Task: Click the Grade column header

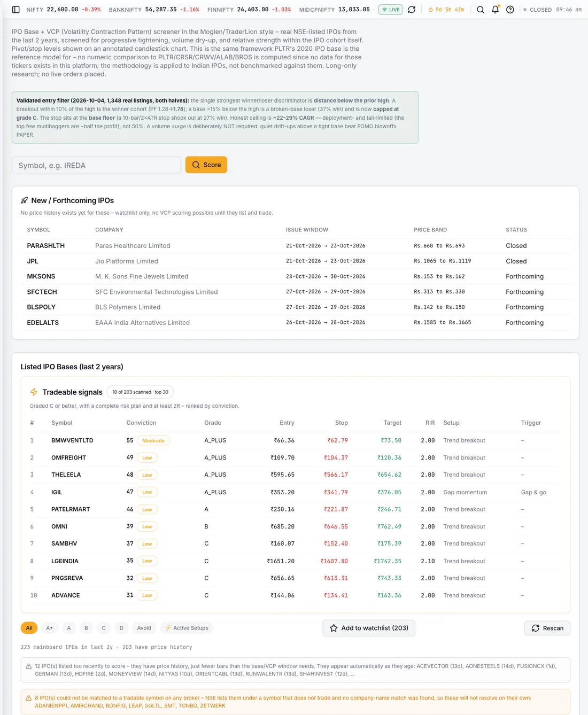Action: pos(213,423)
